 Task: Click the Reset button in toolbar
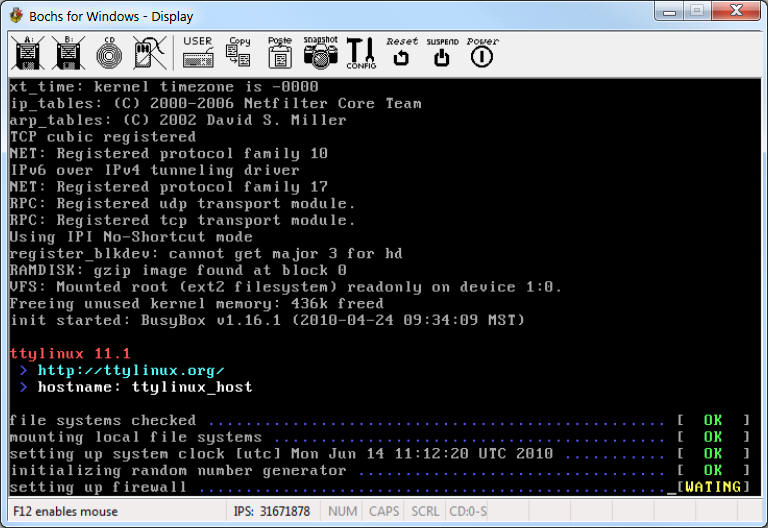pos(402,52)
